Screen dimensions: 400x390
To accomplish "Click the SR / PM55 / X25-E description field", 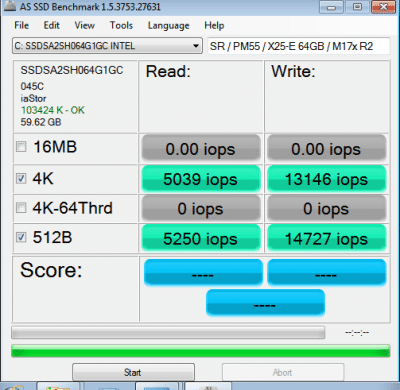I will click(x=299, y=46).
